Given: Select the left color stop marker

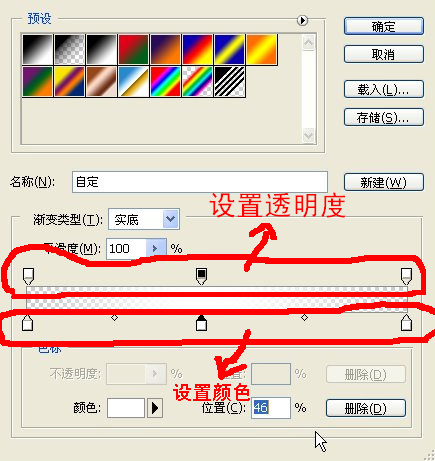Looking at the screenshot, I should (27, 323).
